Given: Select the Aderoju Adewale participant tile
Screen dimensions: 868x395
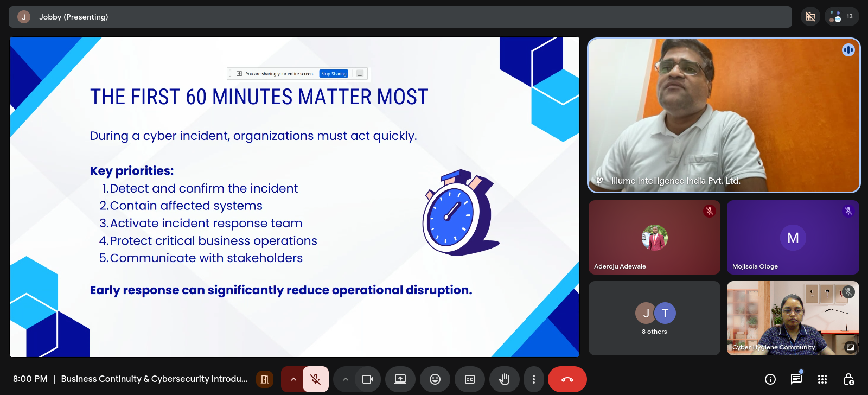Looking at the screenshot, I should tap(654, 238).
